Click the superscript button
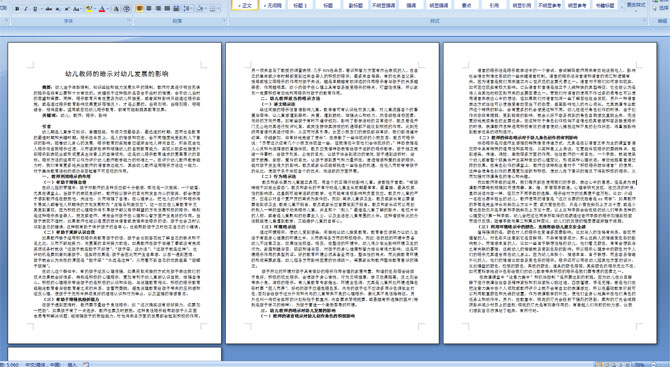This screenshot has width=670, height=367. (x=67, y=9)
